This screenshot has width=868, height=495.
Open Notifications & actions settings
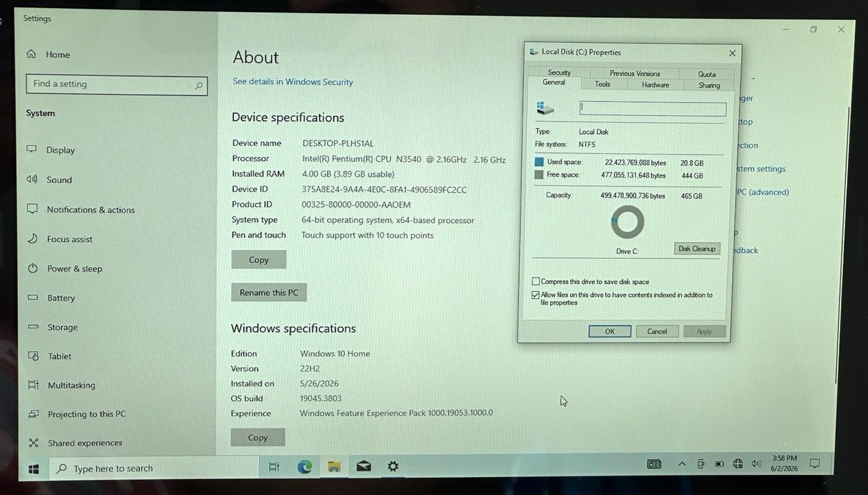coord(81,210)
